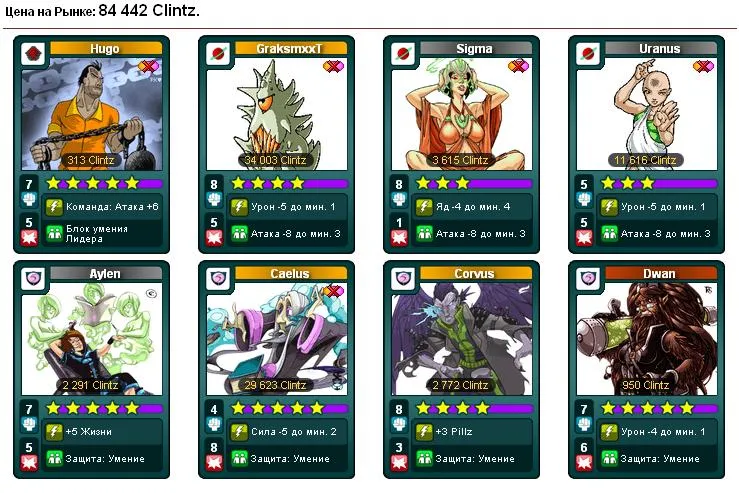The image size is (739, 493).
Task: Click the crossed-out heart icon on Uranus card
Action: click(703, 66)
